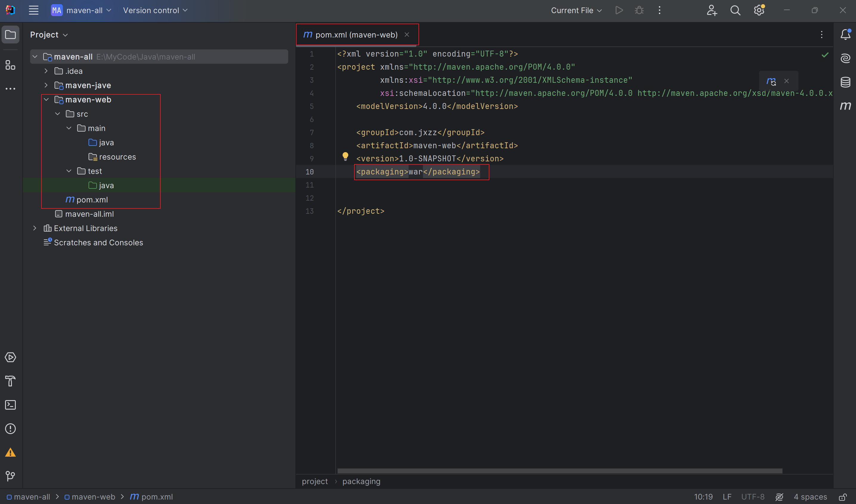Image resolution: width=856 pixels, height=504 pixels.
Task: Click the intention bulb on line 9
Action: click(346, 156)
